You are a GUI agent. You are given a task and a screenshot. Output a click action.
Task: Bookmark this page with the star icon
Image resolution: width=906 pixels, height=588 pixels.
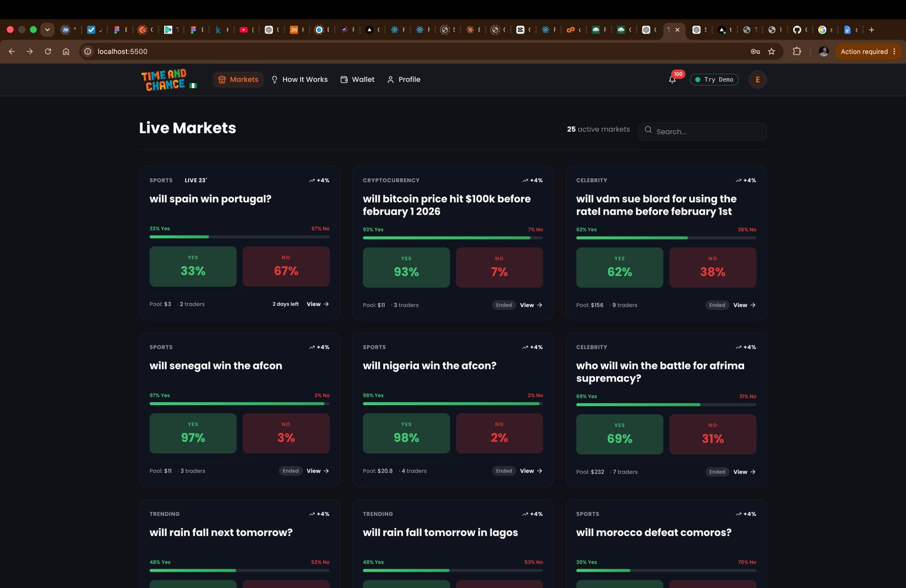771,51
